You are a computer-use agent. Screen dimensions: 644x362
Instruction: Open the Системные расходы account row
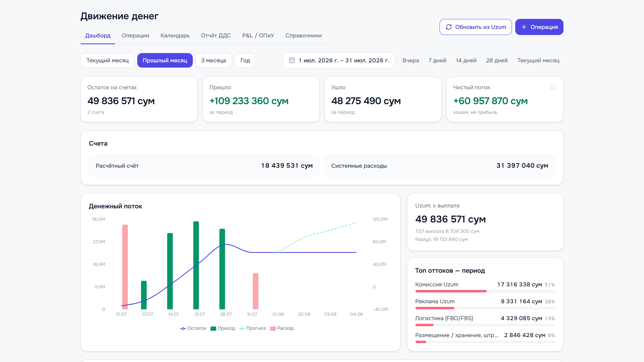[x=440, y=166]
